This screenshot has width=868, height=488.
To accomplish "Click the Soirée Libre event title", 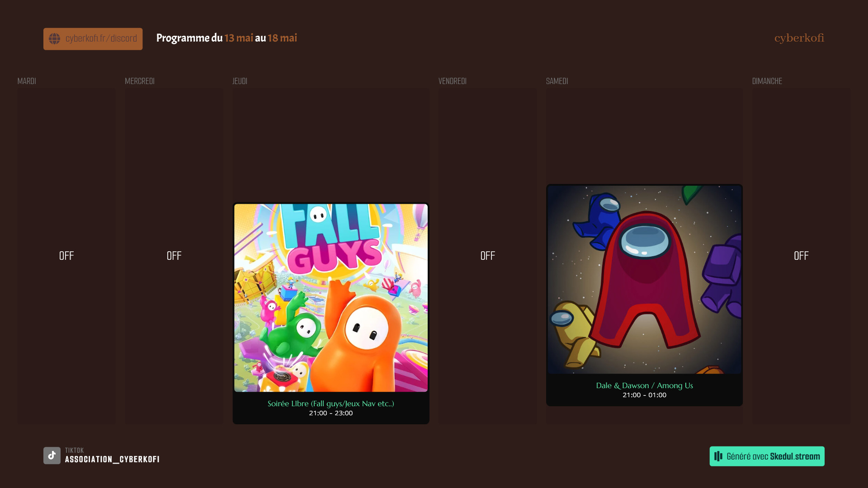I will point(330,404).
